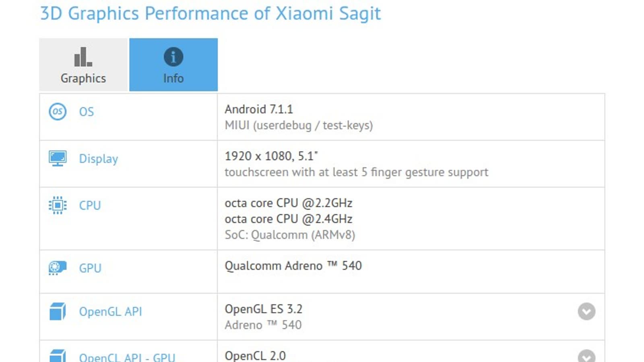The height and width of the screenshot is (362, 644).
Task: Open the Display label link
Action: tap(99, 158)
